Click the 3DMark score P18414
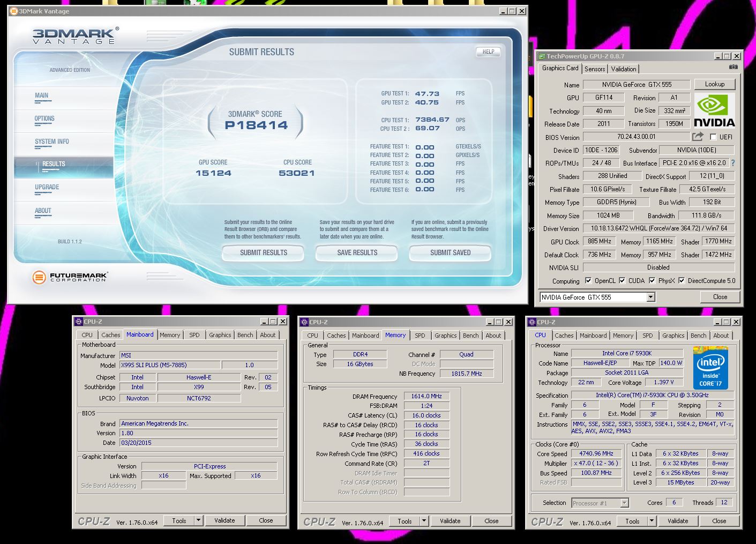756x544 pixels. [x=256, y=125]
